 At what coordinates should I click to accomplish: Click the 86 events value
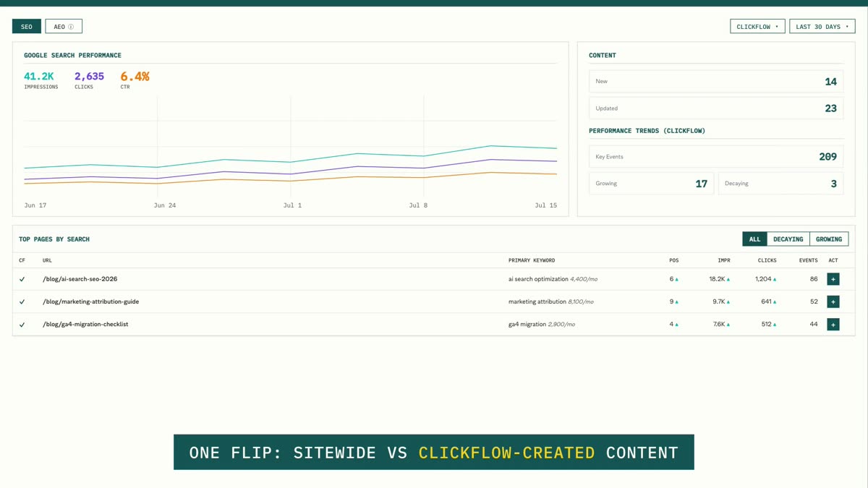[814, 279]
